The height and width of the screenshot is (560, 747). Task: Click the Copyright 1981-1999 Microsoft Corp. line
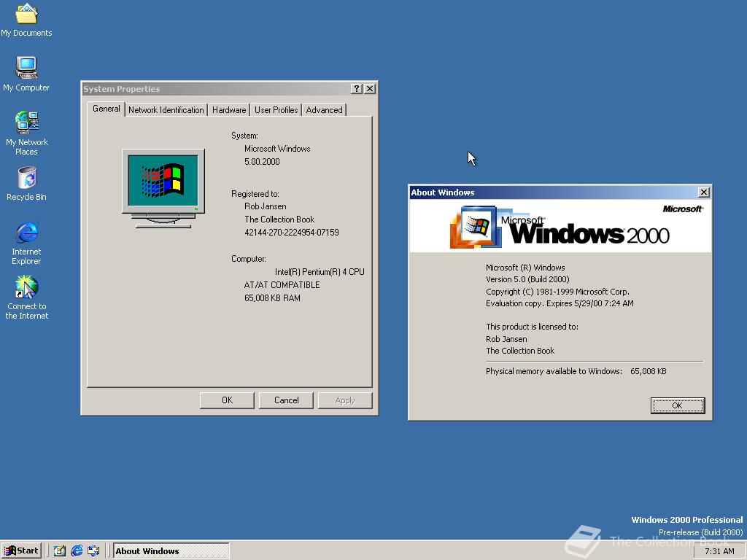[557, 292]
